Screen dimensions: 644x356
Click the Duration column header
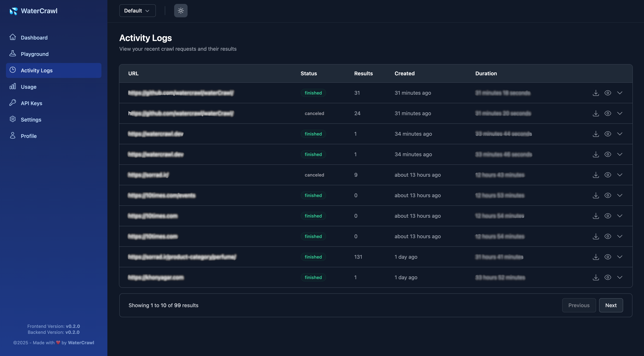click(486, 73)
